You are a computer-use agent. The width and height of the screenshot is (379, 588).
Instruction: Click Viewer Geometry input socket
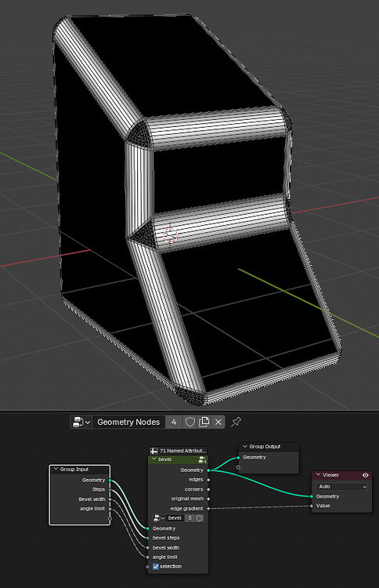(312, 496)
